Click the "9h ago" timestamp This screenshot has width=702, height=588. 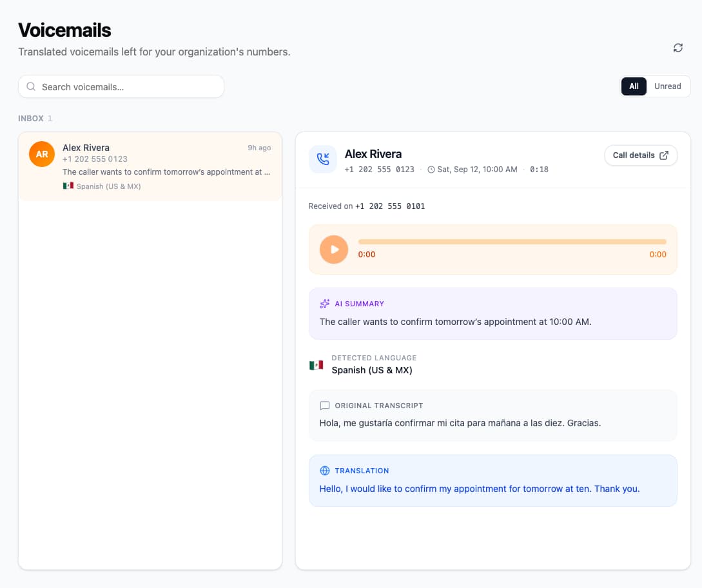[x=259, y=148]
